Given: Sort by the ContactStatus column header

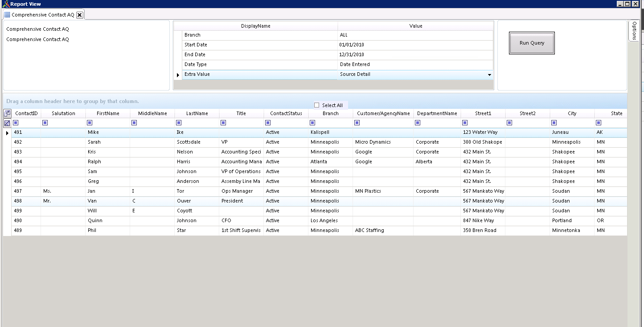Looking at the screenshot, I should click(x=286, y=113).
